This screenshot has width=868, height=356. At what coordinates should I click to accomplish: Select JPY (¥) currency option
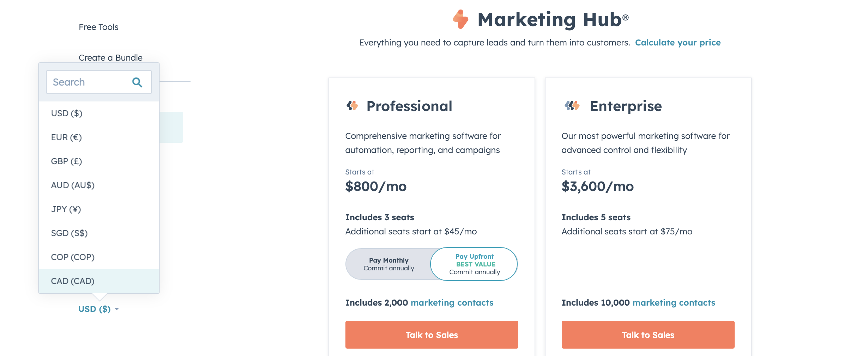(66, 209)
